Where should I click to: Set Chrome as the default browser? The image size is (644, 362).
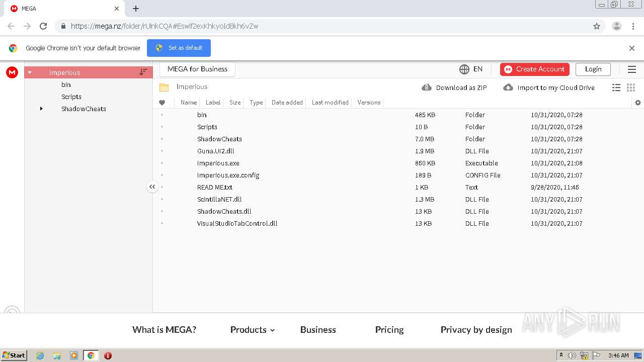pyautogui.click(x=179, y=48)
